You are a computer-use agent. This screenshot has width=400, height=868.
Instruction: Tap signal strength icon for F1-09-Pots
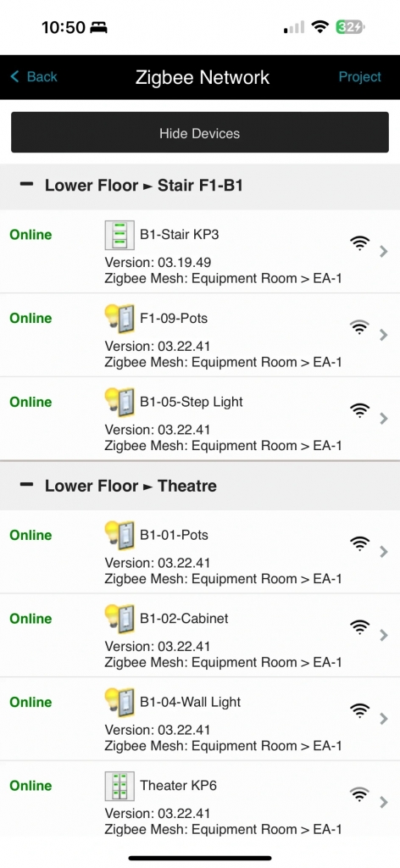pos(359,328)
